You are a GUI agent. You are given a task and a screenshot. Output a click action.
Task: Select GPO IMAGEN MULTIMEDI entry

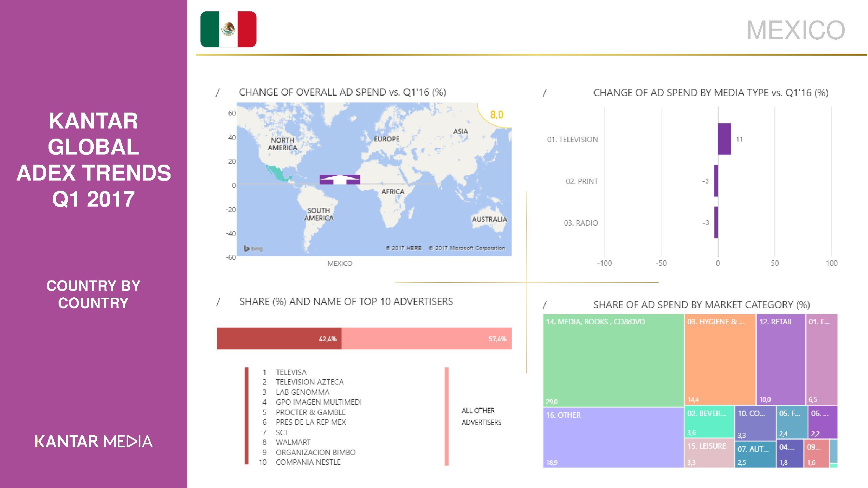(319, 402)
